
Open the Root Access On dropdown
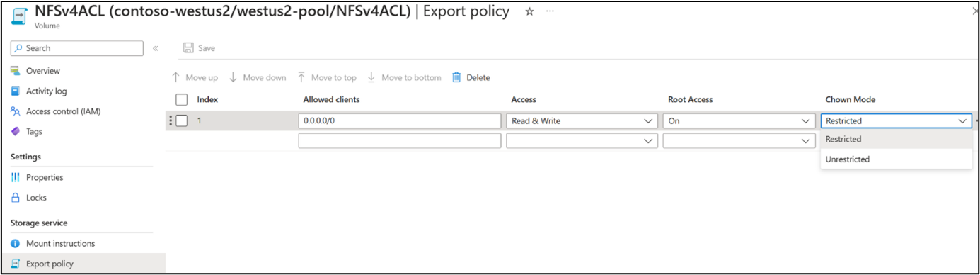(x=739, y=121)
